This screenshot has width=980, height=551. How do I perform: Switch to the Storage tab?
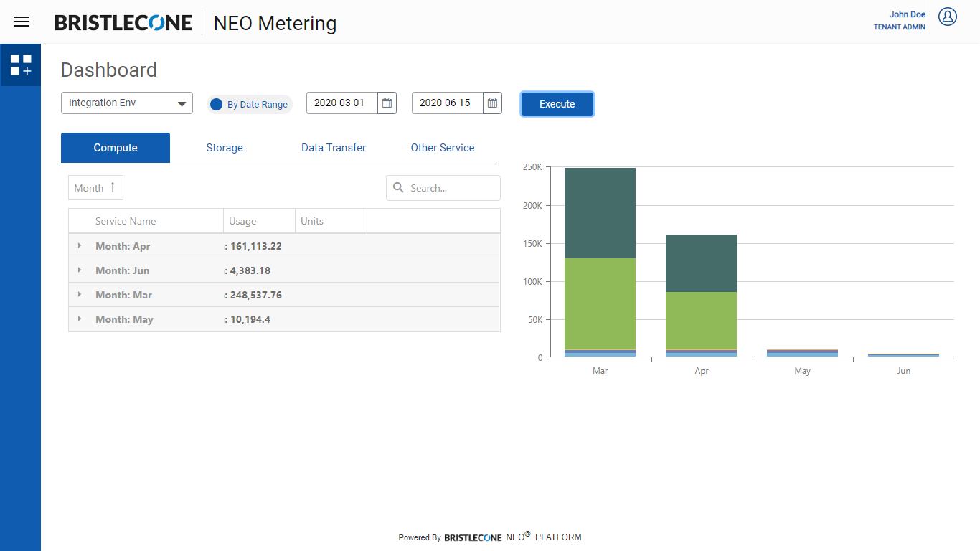(x=225, y=148)
